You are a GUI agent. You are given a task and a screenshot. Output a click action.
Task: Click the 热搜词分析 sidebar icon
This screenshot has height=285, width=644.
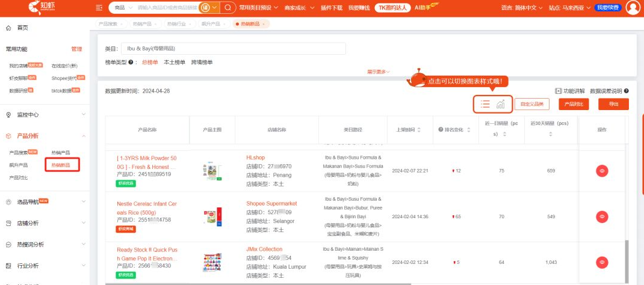pos(8,244)
